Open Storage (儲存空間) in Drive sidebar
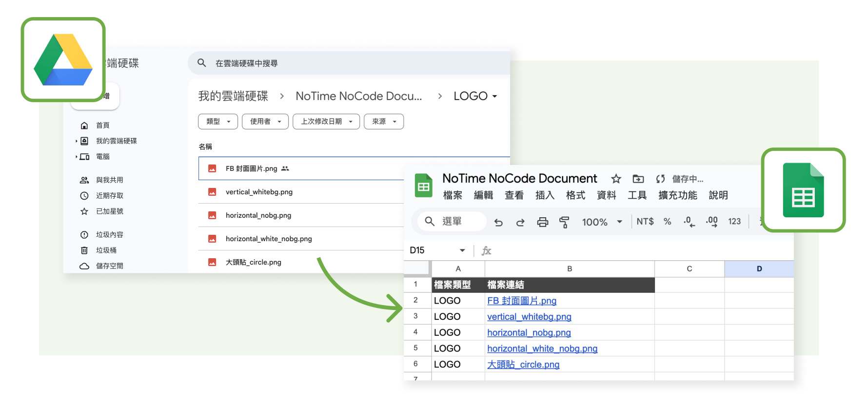 (102, 266)
